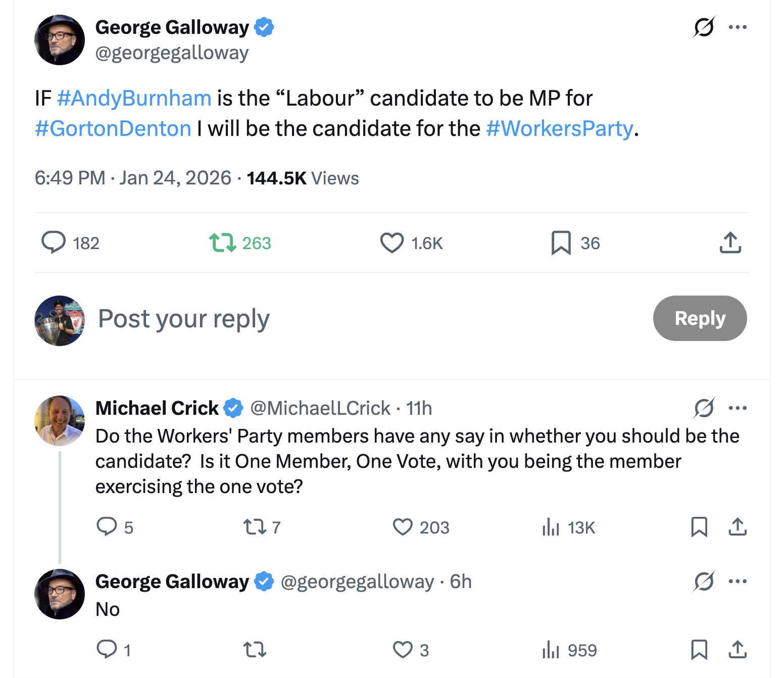Click Grok icon on main post
This screenshot has width=784, height=678.
pos(704,27)
